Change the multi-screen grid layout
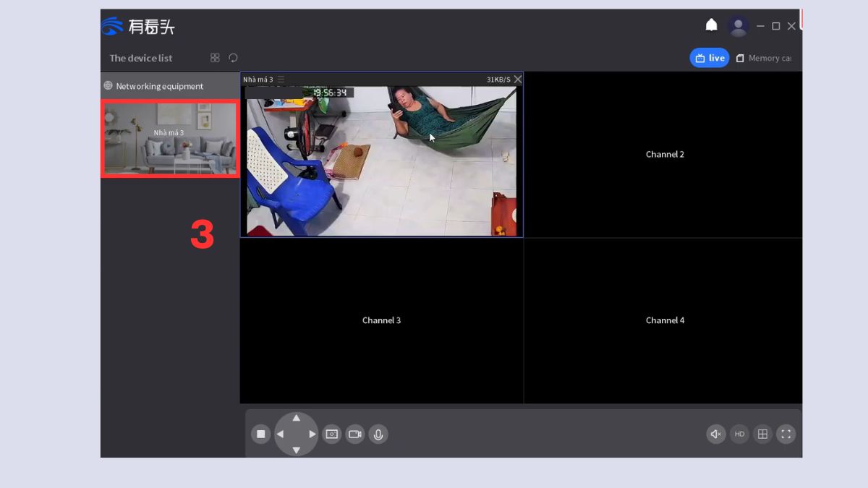The height and width of the screenshot is (488, 868). click(x=762, y=434)
